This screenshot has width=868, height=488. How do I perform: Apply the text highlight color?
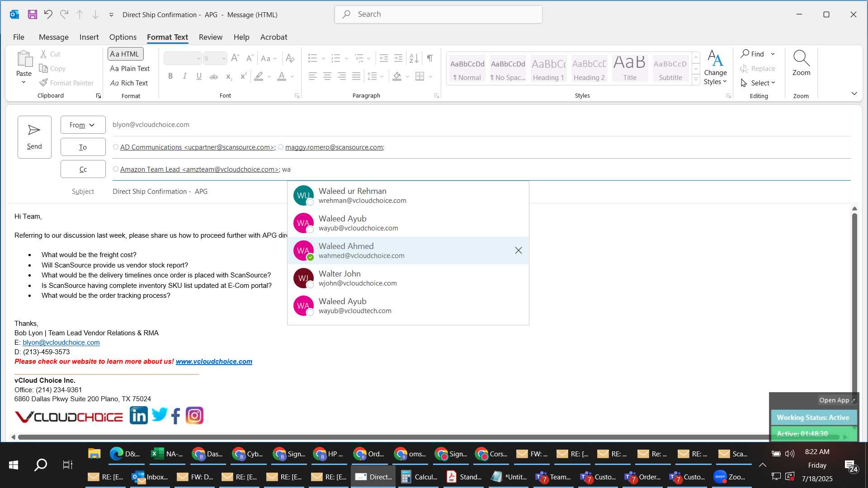point(259,76)
